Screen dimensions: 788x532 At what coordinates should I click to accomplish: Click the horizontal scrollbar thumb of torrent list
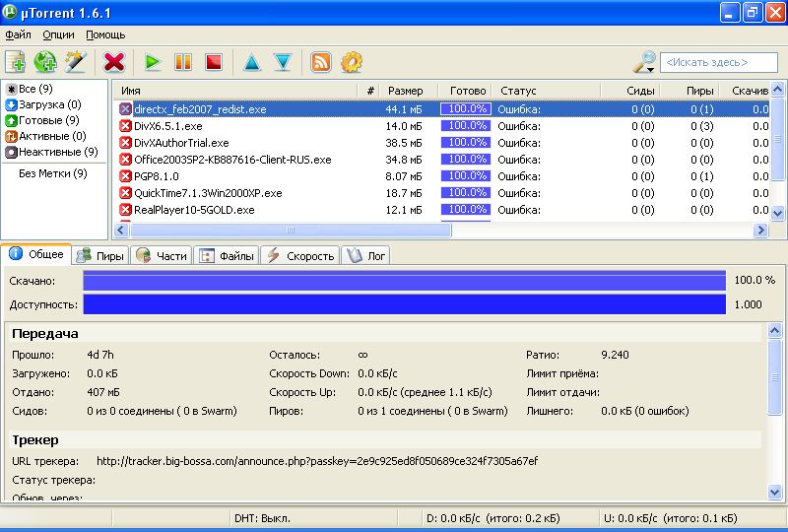pyautogui.click(x=291, y=231)
